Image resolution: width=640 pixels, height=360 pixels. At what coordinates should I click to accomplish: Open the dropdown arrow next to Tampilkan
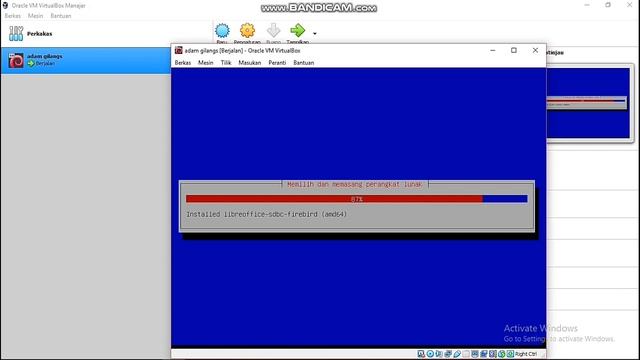(x=315, y=33)
